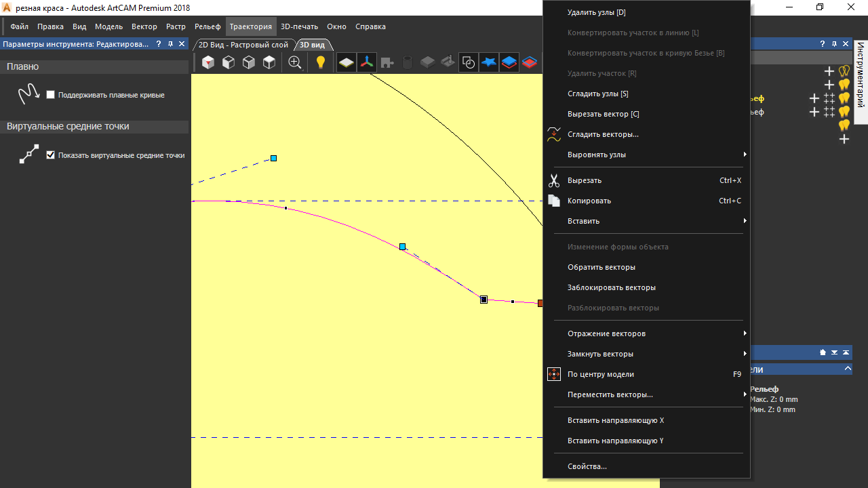Open the 'Траектория' menu

click(x=250, y=26)
